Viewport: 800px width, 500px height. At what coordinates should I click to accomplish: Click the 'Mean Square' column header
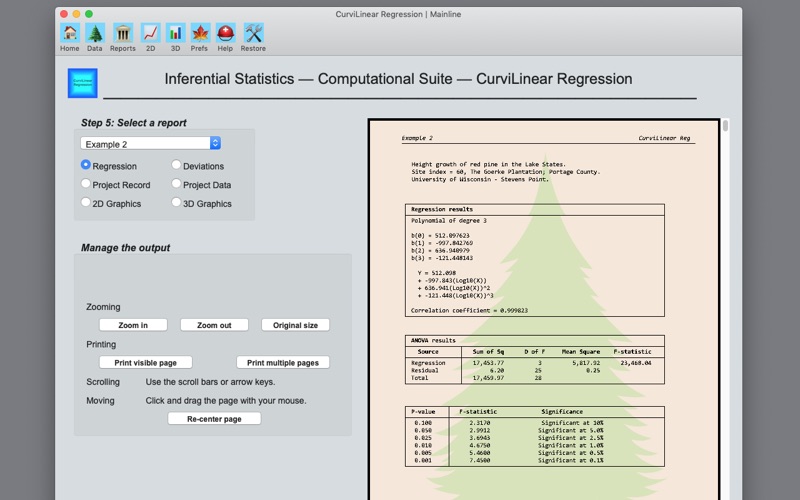tap(581, 352)
